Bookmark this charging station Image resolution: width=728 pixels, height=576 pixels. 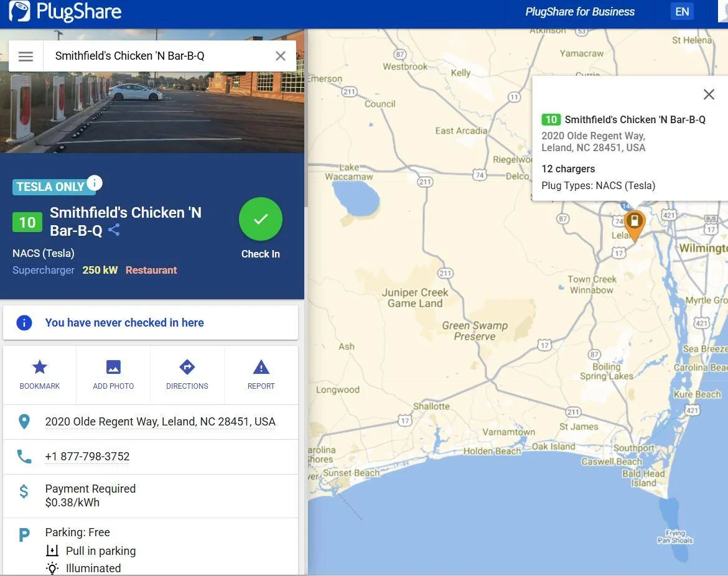pos(39,374)
